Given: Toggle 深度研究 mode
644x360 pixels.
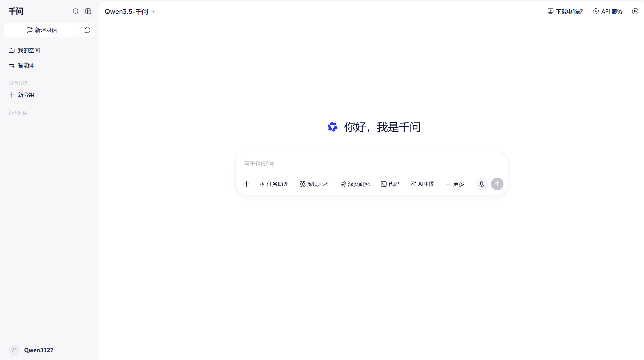Looking at the screenshot, I should [x=355, y=184].
